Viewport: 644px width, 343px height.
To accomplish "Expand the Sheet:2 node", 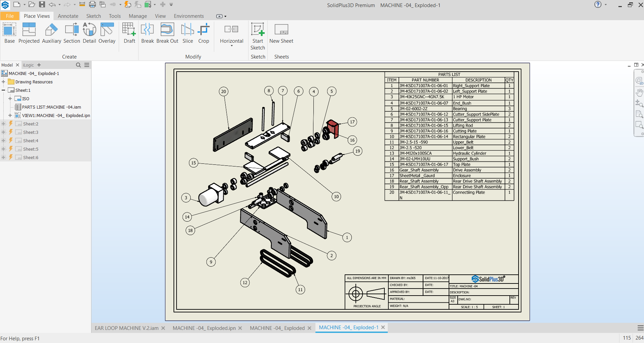I will pyautogui.click(x=3, y=124).
